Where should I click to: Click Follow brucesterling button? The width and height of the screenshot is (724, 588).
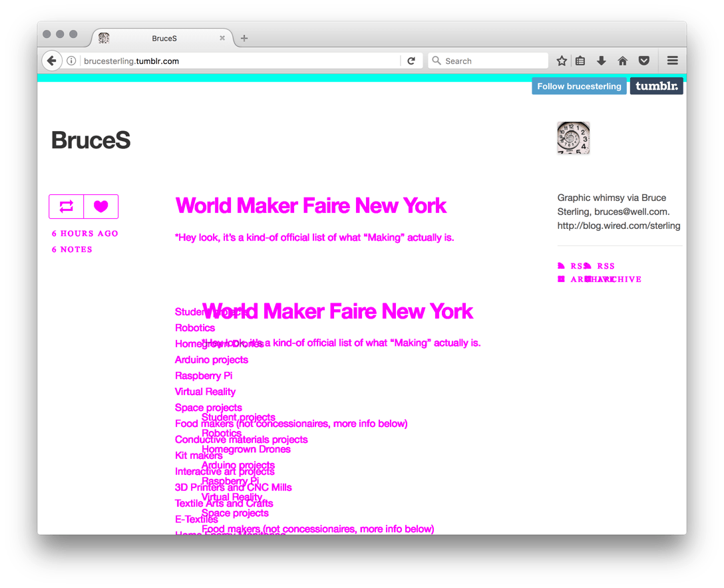(x=579, y=86)
